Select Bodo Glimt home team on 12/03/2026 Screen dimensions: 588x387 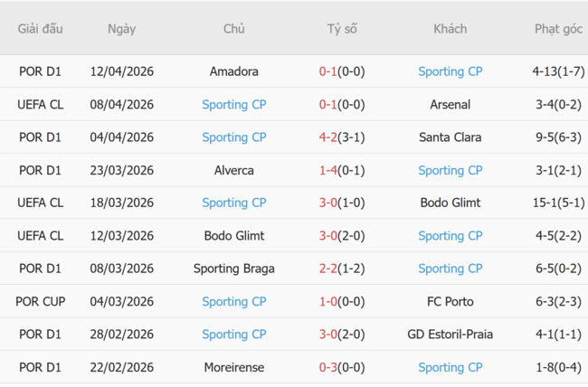point(233,236)
